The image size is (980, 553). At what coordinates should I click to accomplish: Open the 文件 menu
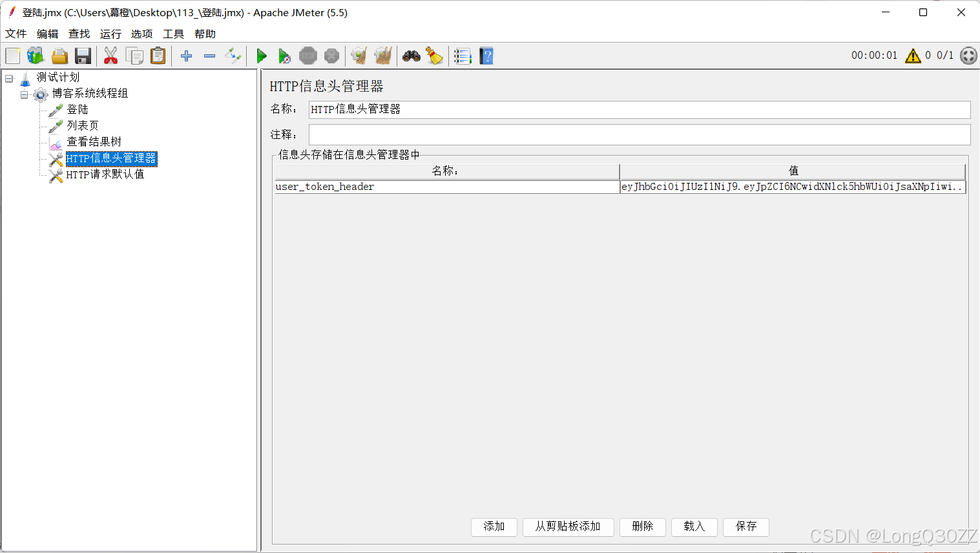[x=16, y=34]
